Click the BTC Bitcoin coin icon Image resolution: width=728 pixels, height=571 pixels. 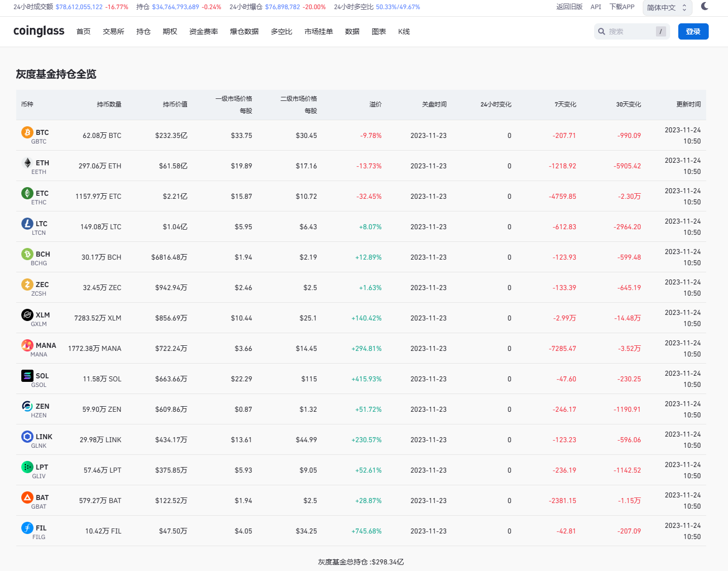coord(27,132)
